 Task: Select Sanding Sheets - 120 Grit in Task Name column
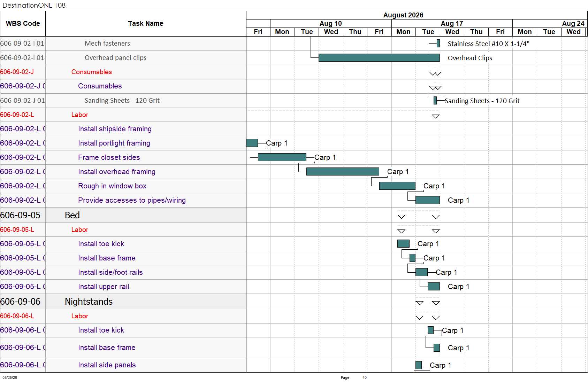(122, 101)
